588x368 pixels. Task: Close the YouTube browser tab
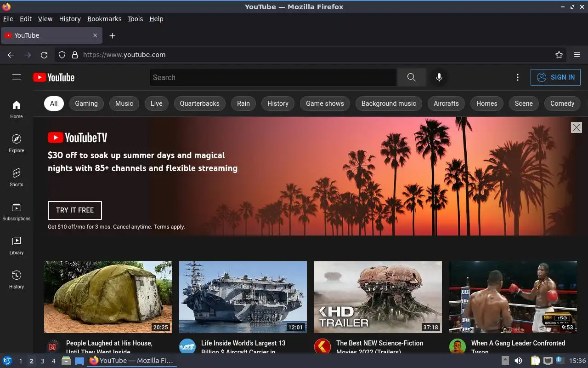point(95,35)
